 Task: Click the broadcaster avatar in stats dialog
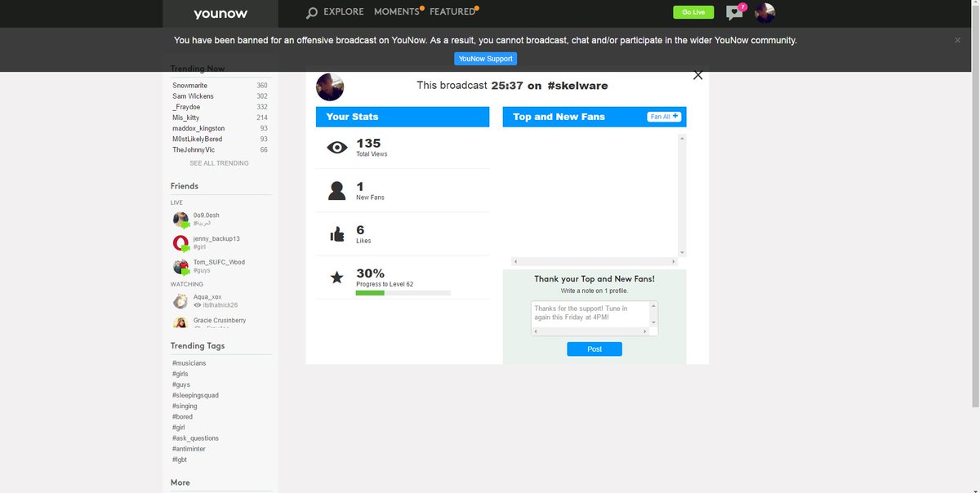(x=330, y=87)
